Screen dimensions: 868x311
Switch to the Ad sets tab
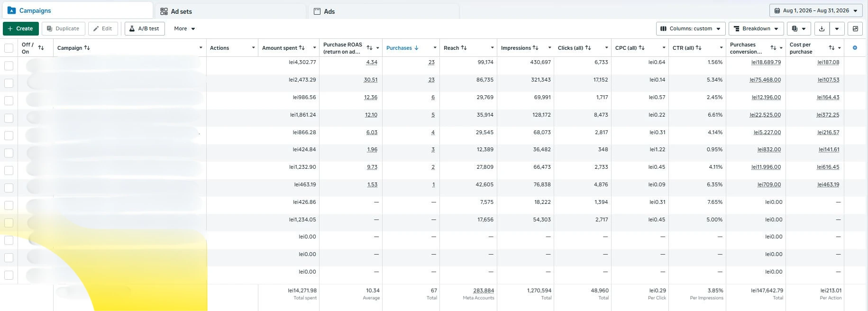tap(230, 11)
